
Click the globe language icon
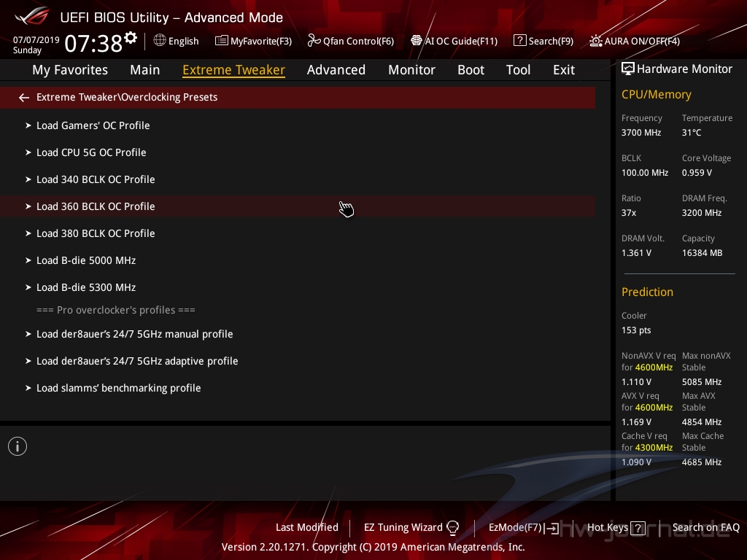pyautogui.click(x=160, y=41)
